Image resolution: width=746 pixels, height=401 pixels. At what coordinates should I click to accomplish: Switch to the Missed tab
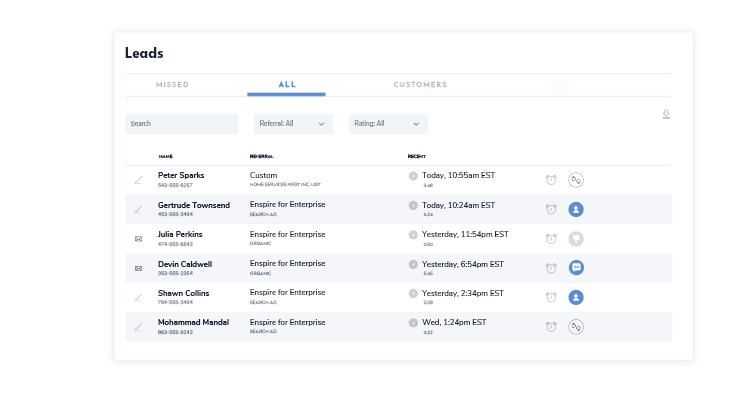tap(172, 85)
